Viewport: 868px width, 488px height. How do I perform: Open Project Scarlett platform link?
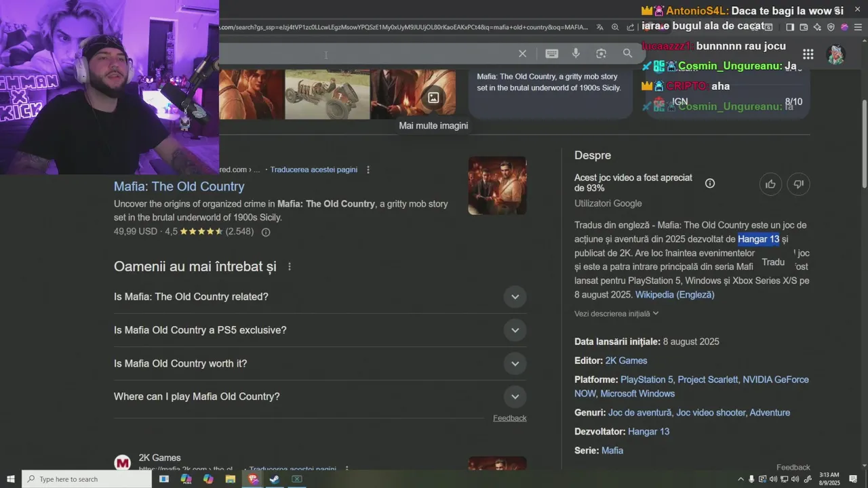point(708,380)
